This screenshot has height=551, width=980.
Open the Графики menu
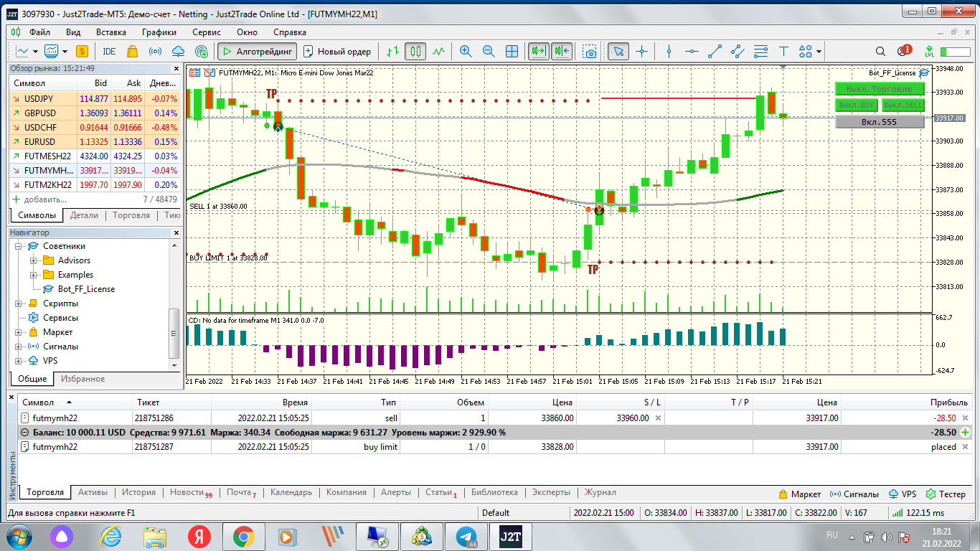[x=159, y=32]
